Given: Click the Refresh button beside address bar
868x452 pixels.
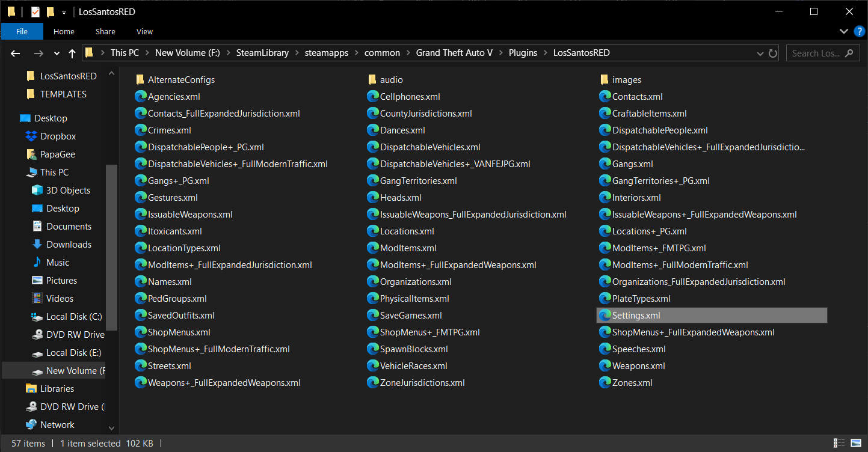Looking at the screenshot, I should [772, 53].
